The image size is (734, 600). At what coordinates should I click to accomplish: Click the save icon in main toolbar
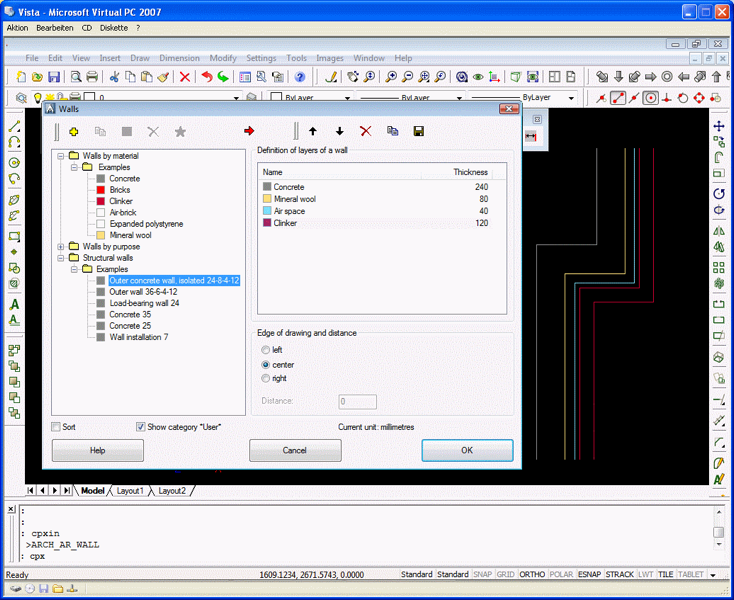coord(54,77)
